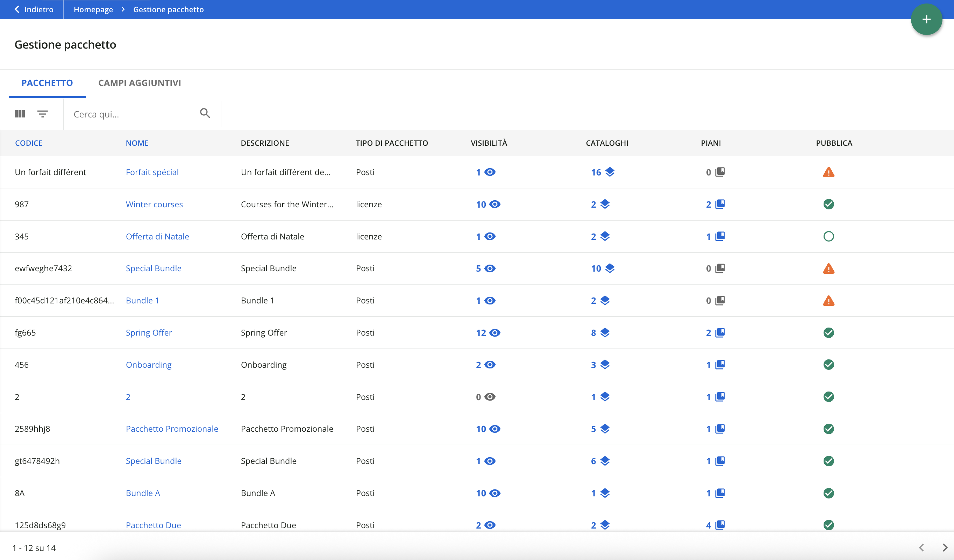Open catalogs icon for Offerta di Natale
The width and height of the screenshot is (954, 560).
tap(605, 237)
